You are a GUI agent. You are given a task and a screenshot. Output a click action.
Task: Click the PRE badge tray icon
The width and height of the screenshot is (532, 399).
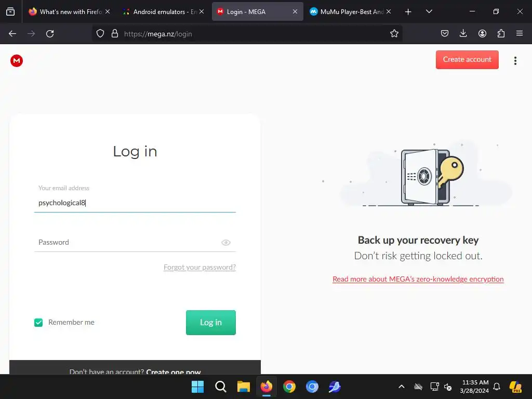(x=516, y=387)
